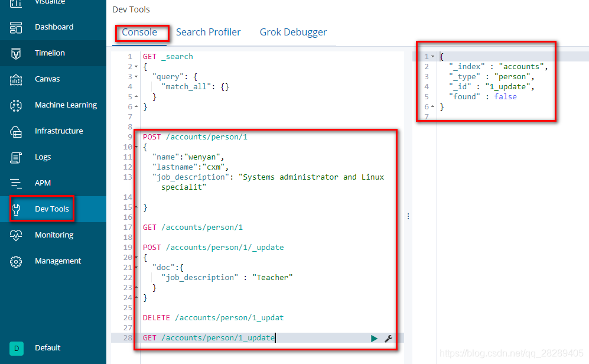Viewport: 589px width, 364px height.
Task: Click DELETE /accounts/person/1_updat line
Action: point(213,318)
